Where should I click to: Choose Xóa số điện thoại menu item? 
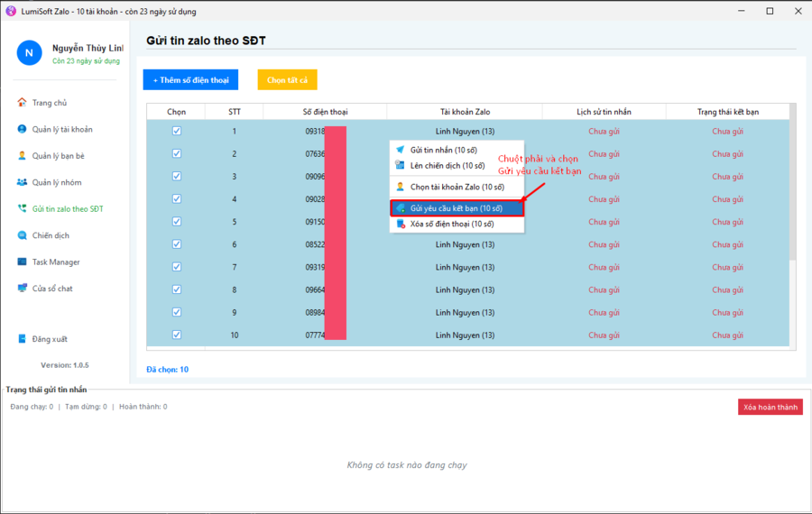coord(451,224)
